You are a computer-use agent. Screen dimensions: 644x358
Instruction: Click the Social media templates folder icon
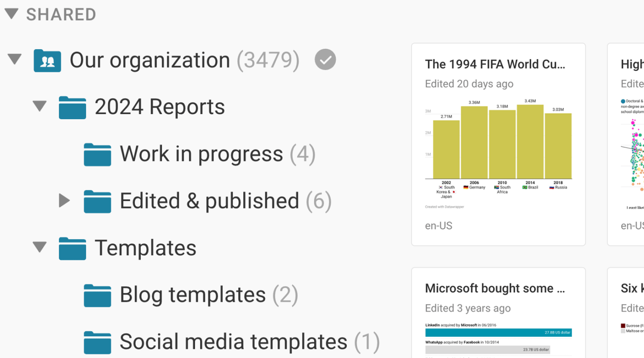coord(97,342)
